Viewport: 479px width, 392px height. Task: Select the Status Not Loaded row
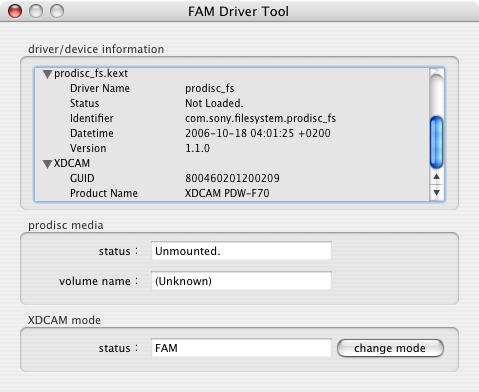[x=232, y=103]
